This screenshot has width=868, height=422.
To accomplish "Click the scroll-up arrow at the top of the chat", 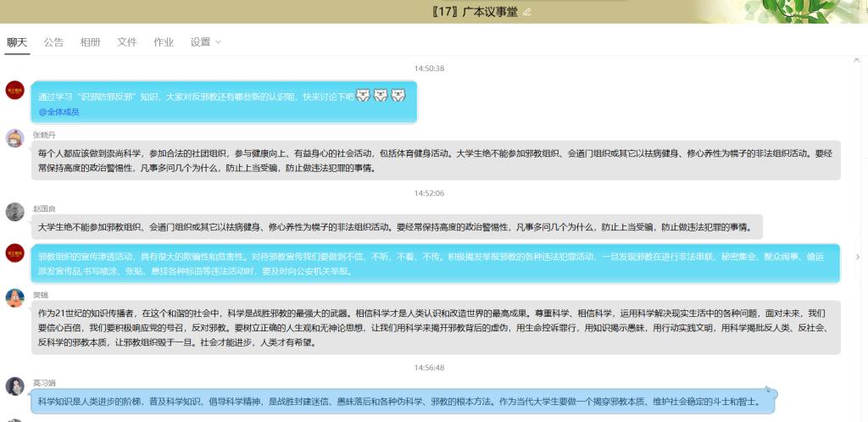I will tap(857, 61).
